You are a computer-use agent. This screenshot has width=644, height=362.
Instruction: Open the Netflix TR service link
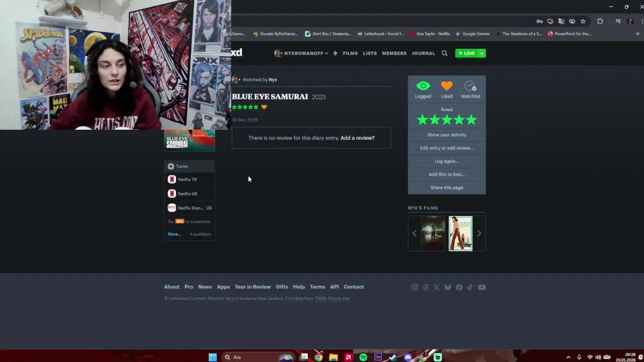tap(190, 179)
